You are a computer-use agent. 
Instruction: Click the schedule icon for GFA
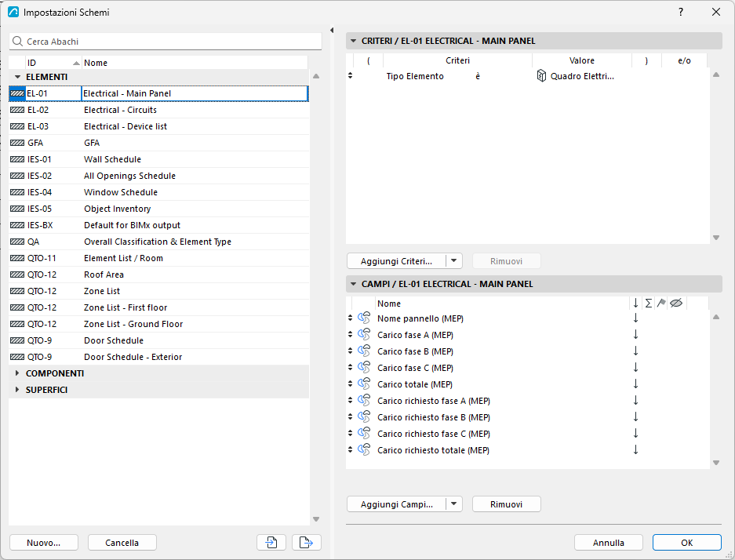17,143
